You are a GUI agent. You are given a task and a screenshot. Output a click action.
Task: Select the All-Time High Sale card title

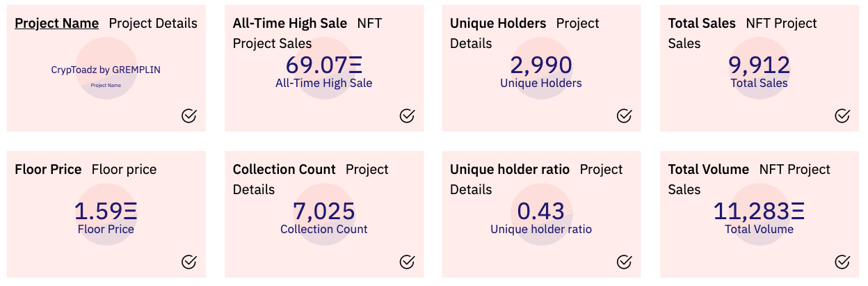(x=290, y=23)
